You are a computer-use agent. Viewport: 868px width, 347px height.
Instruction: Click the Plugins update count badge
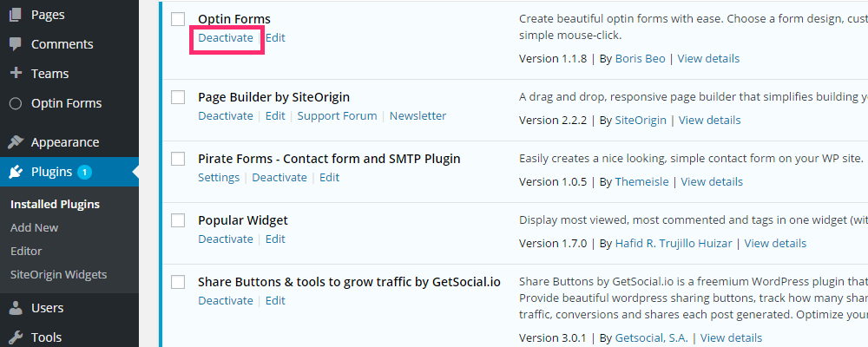(x=84, y=172)
